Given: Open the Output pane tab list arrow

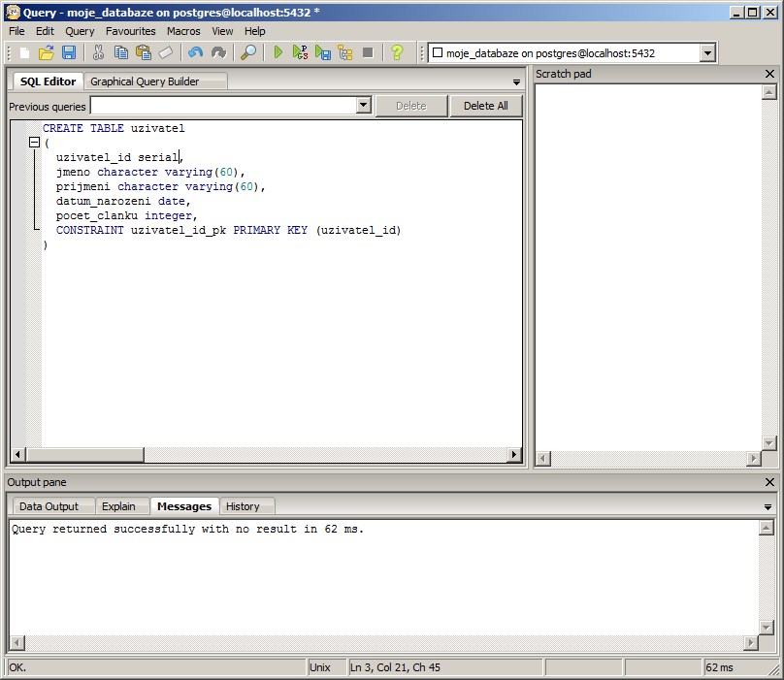Looking at the screenshot, I should tap(769, 507).
